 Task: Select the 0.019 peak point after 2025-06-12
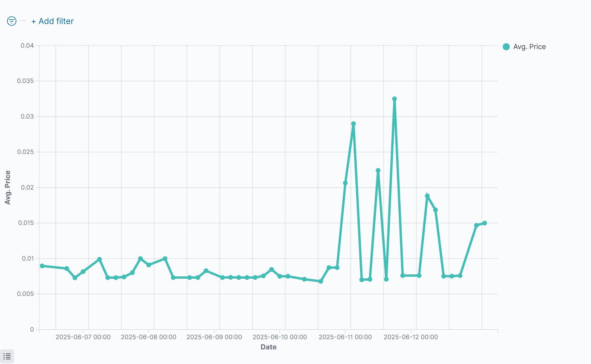point(427,196)
